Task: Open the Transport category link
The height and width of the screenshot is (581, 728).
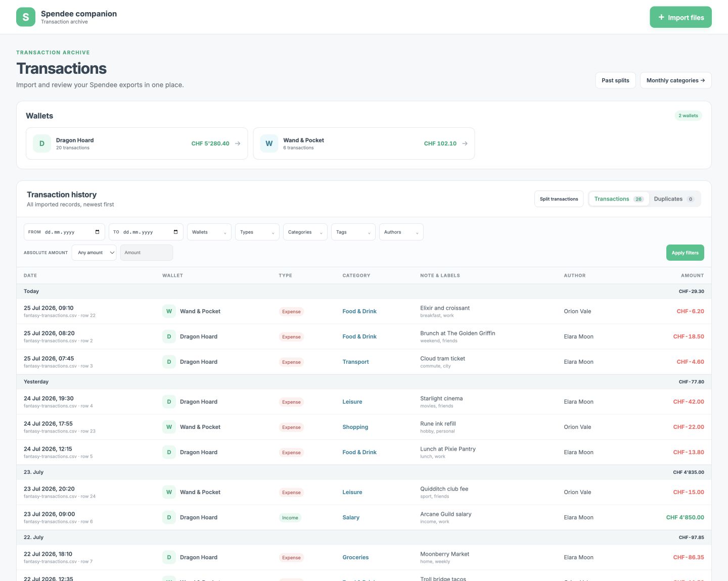Action: point(355,362)
